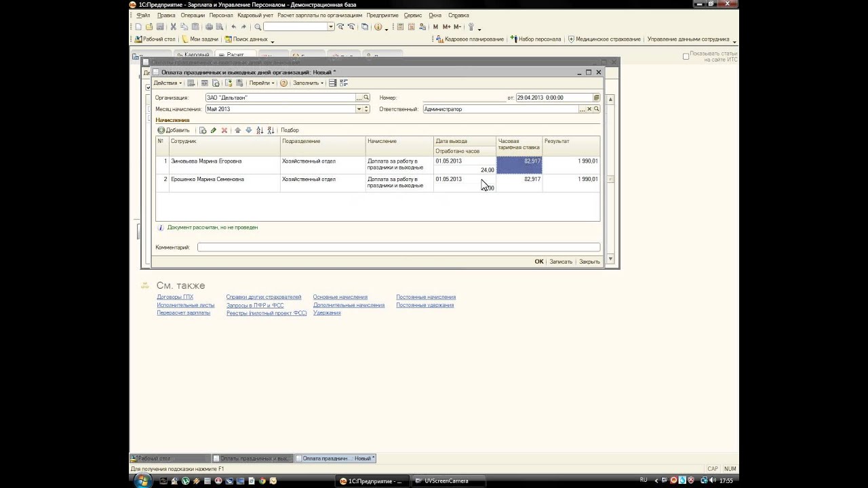Click the OK button in document
The height and width of the screenshot is (488, 868).
[x=539, y=262]
